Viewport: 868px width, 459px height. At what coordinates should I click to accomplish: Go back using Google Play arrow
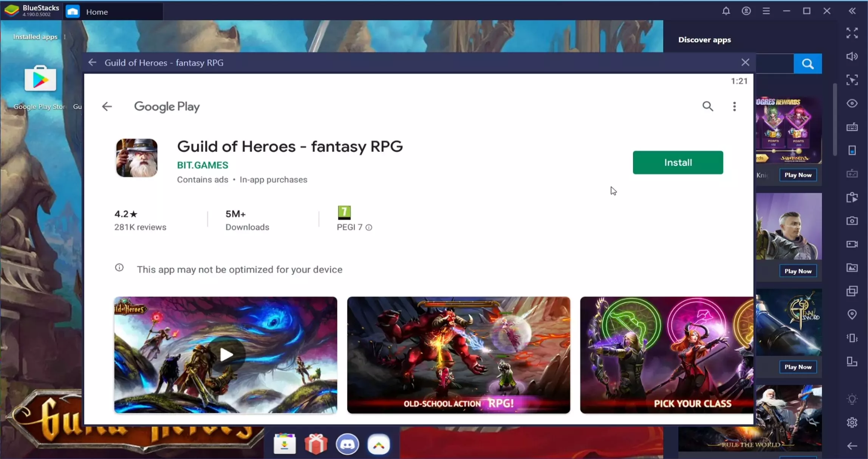[107, 107]
